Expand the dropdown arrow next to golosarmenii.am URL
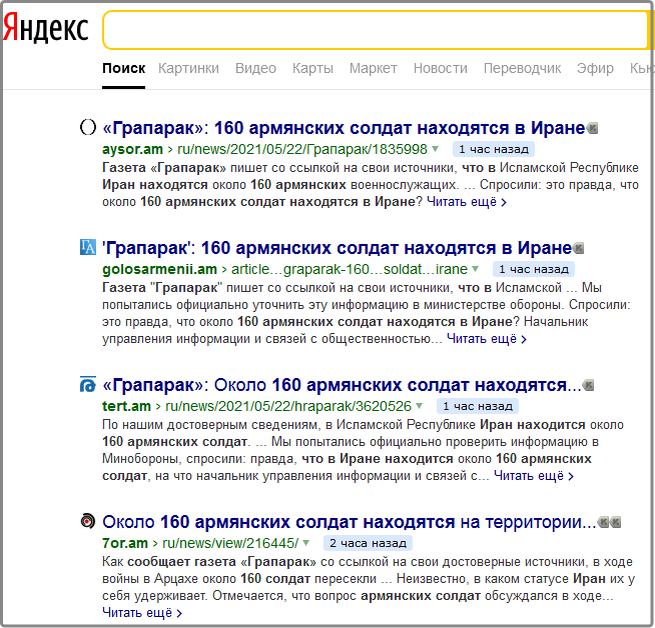This screenshot has height=628, width=655. (x=475, y=269)
